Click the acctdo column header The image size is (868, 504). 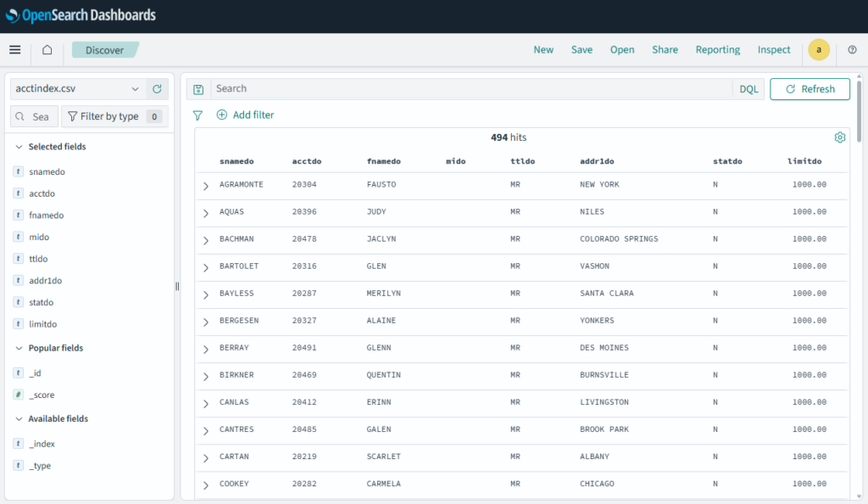(307, 162)
